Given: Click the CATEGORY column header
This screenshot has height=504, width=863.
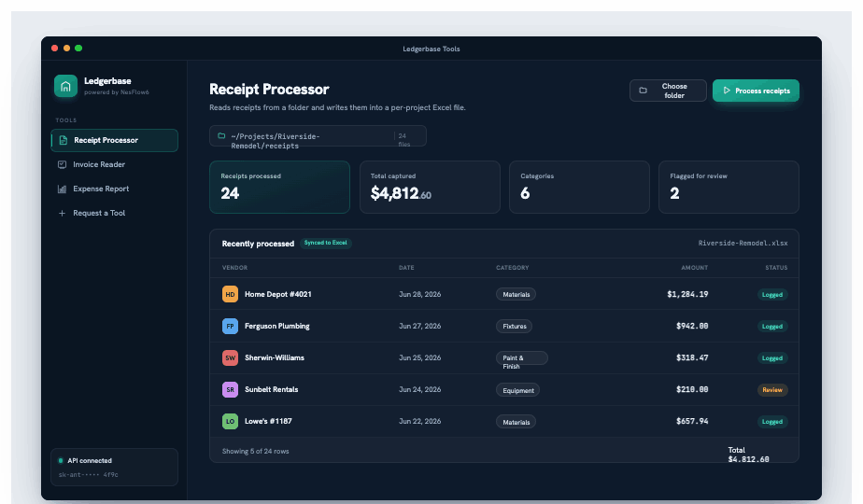Looking at the screenshot, I should (x=513, y=268).
